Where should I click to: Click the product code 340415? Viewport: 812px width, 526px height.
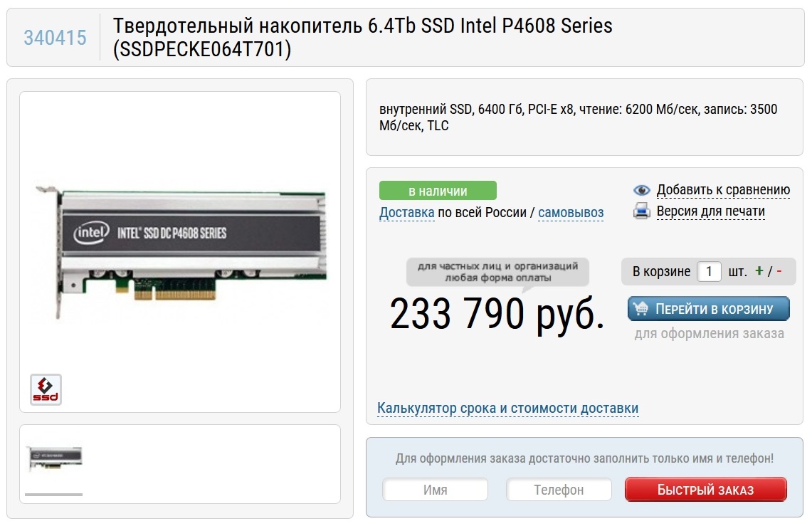pos(55,37)
